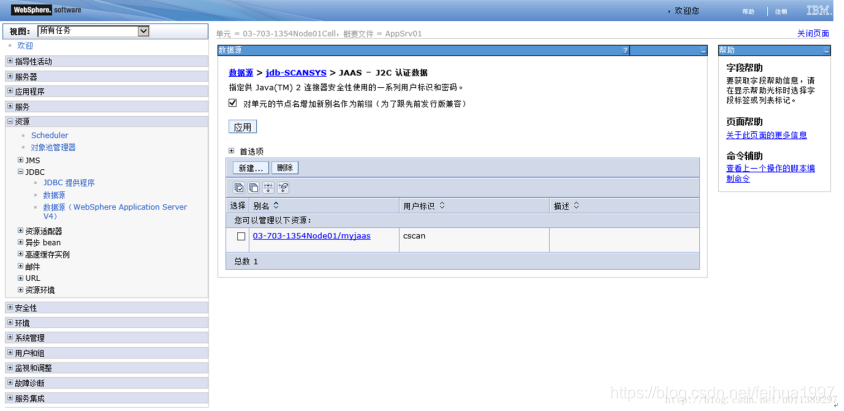Expand the JMS tree node

(x=21, y=160)
